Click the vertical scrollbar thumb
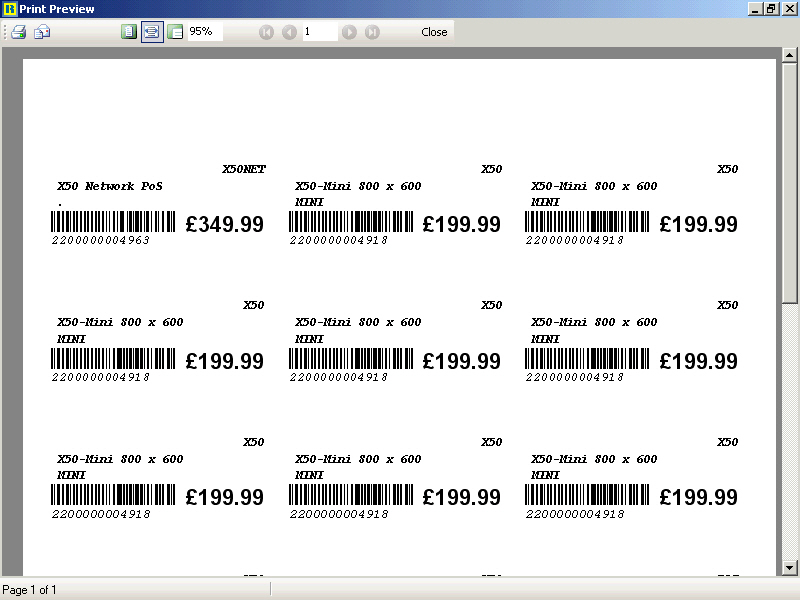Image resolution: width=800 pixels, height=600 pixels. point(789,180)
